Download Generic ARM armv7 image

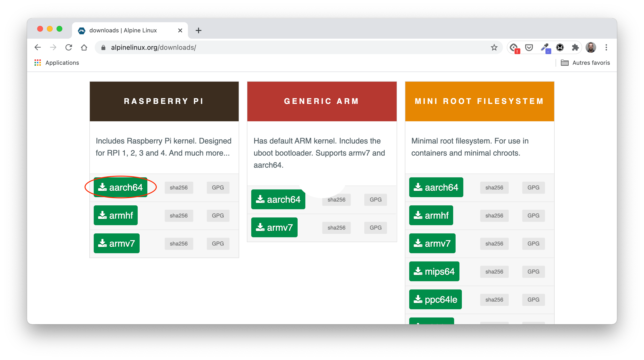pyautogui.click(x=274, y=227)
